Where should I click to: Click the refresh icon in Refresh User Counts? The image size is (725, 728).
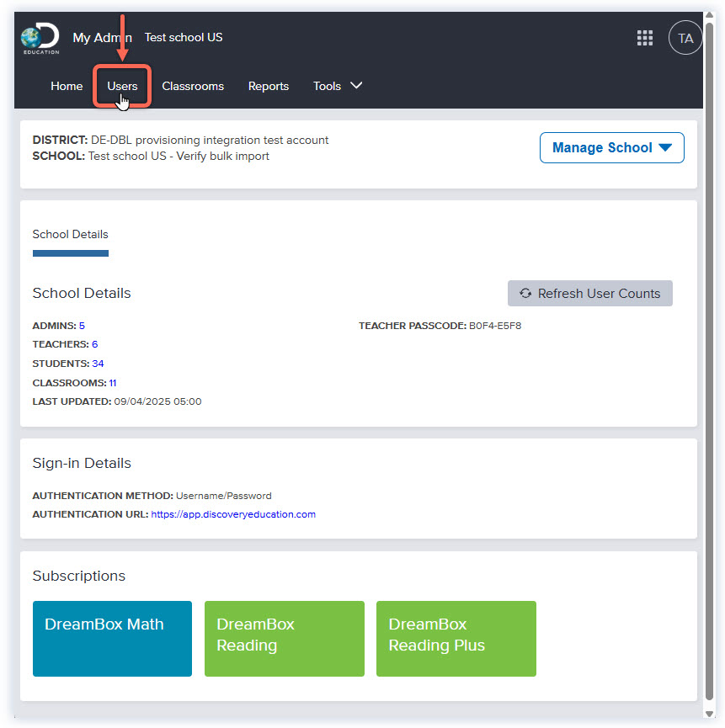(x=525, y=294)
